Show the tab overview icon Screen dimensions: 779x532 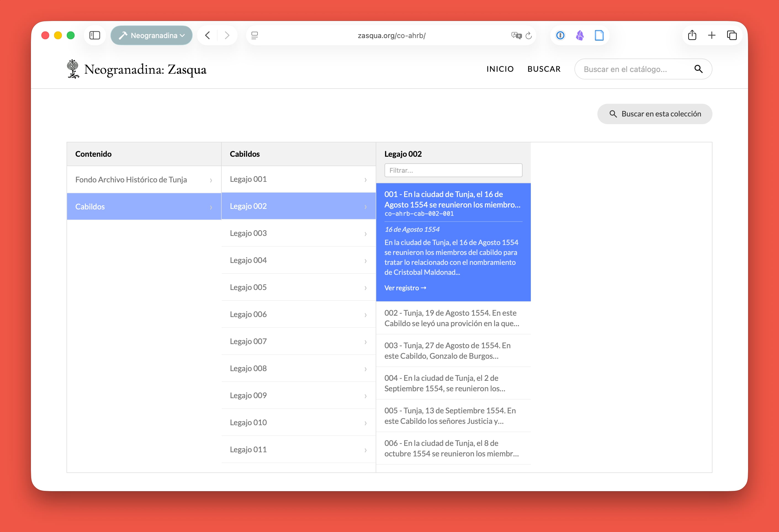click(x=732, y=35)
